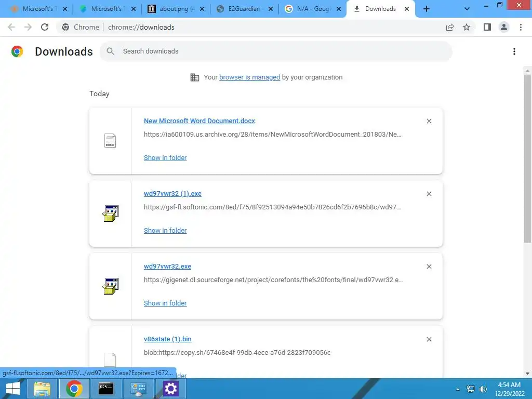This screenshot has height=399, width=532.
Task: Show wd97vwr32 (1).exe in folder
Action: point(165,230)
